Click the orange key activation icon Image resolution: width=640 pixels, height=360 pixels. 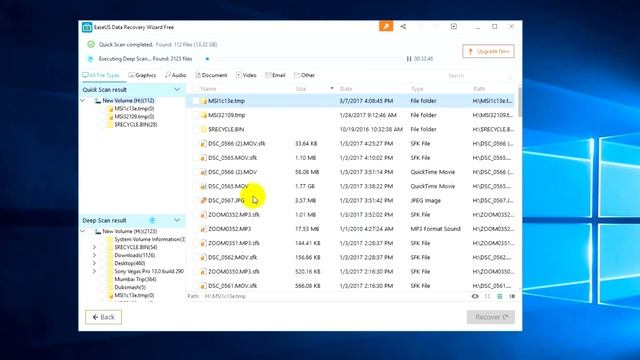pyautogui.click(x=386, y=27)
